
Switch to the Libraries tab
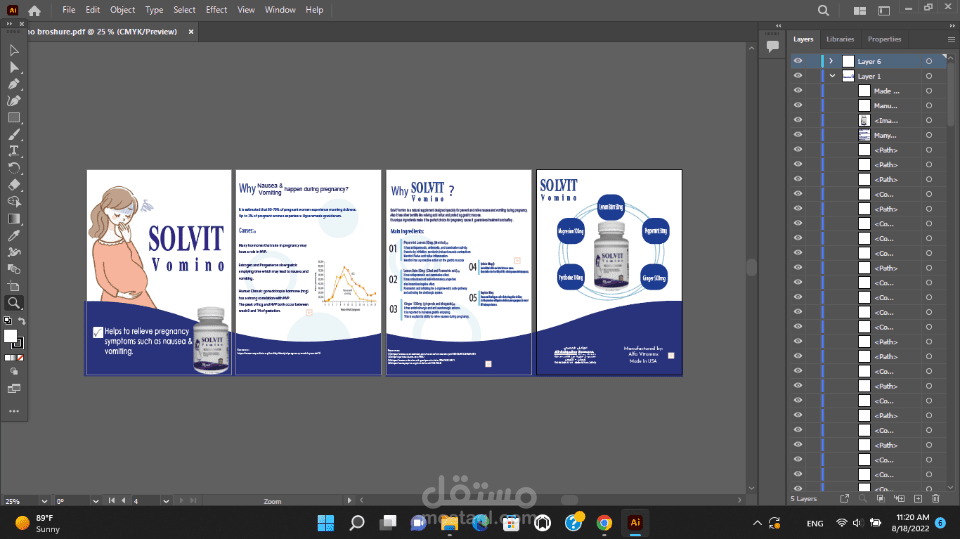(840, 39)
